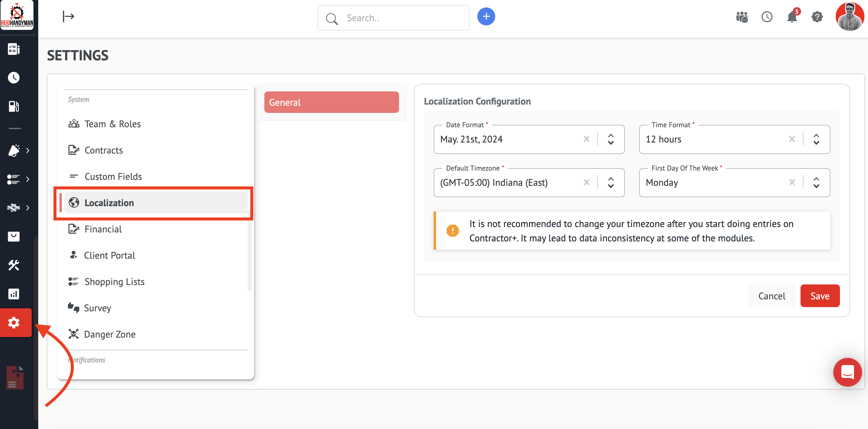This screenshot has width=868, height=429.
Task: Save the localization settings
Action: pos(820,296)
